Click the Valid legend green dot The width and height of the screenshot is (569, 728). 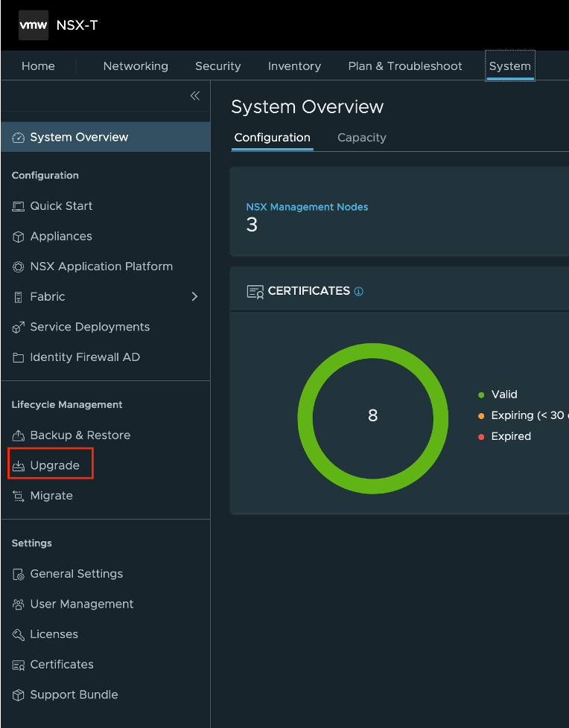click(x=482, y=395)
